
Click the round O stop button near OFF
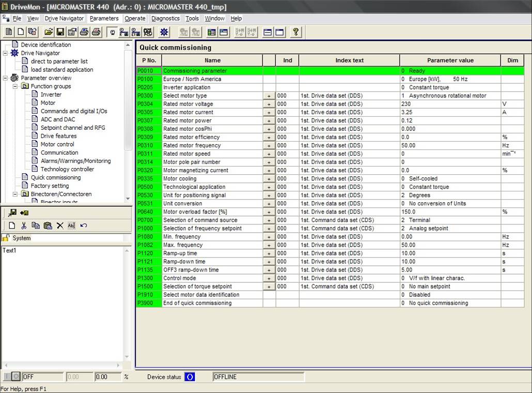coord(16,376)
